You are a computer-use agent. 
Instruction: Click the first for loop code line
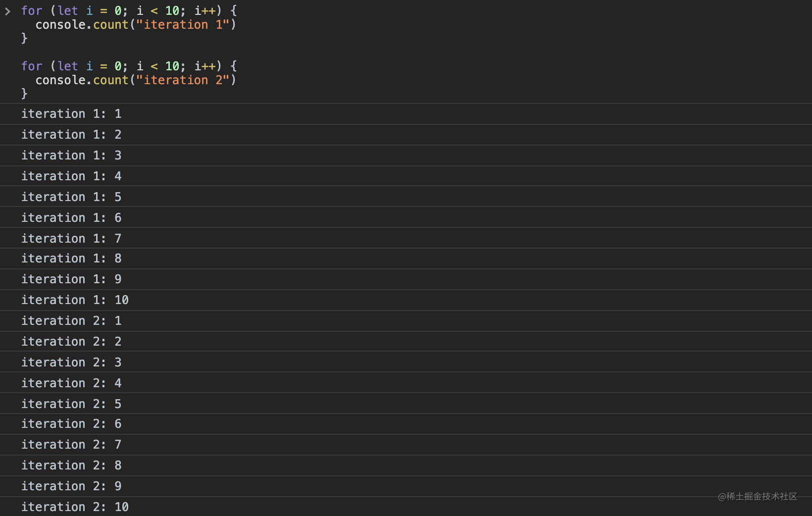129,11
